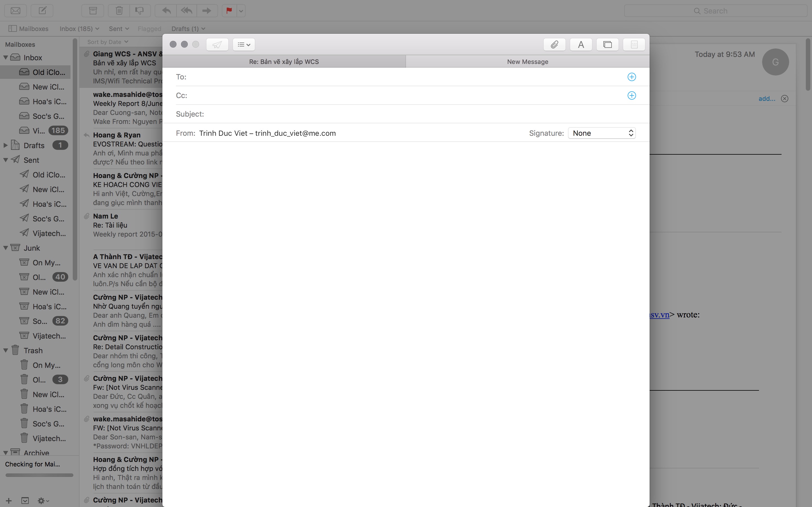Image resolution: width=812 pixels, height=507 pixels.
Task: Open the header fields list dropdown
Action: tap(244, 44)
